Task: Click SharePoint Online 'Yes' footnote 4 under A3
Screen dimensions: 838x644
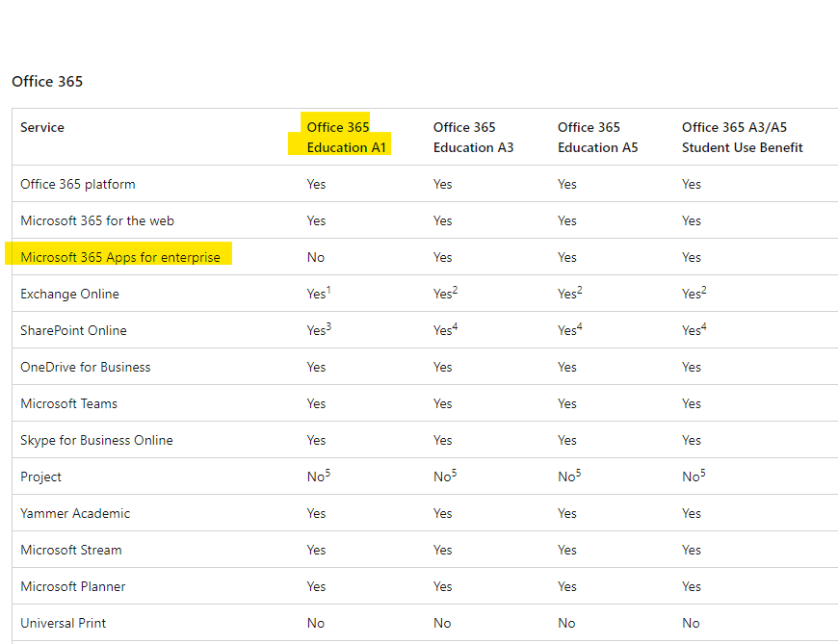Action: coord(446,329)
